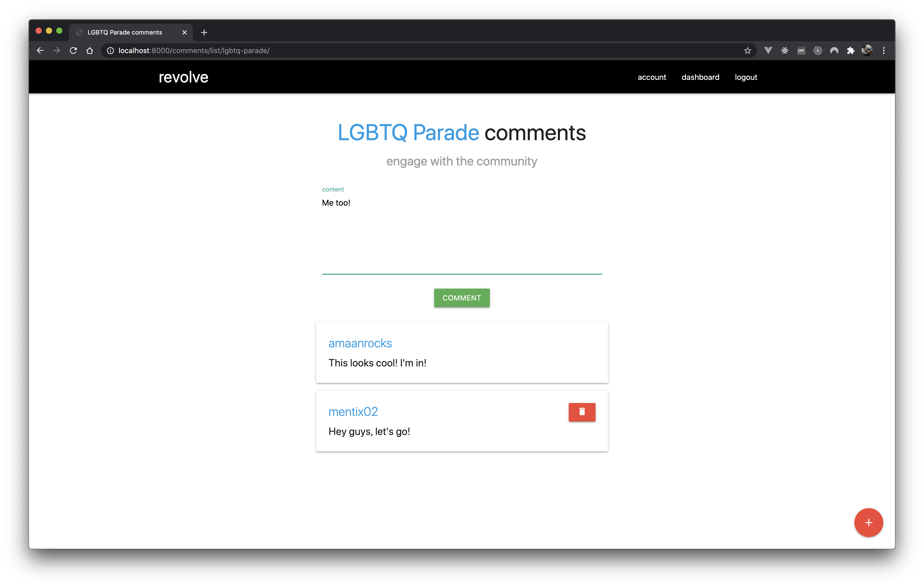
Task: Open the React DevTools extension
Action: 784,51
